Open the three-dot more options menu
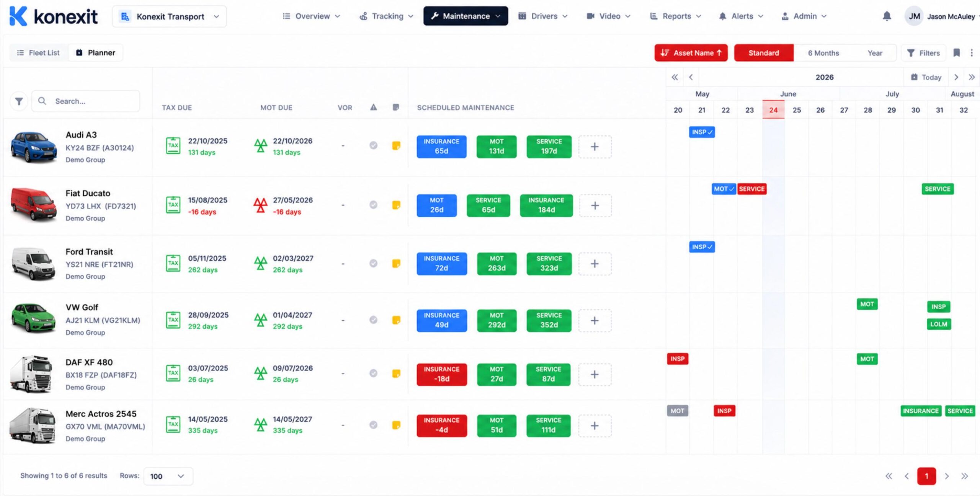Viewport: 980px width, 496px height. (972, 53)
